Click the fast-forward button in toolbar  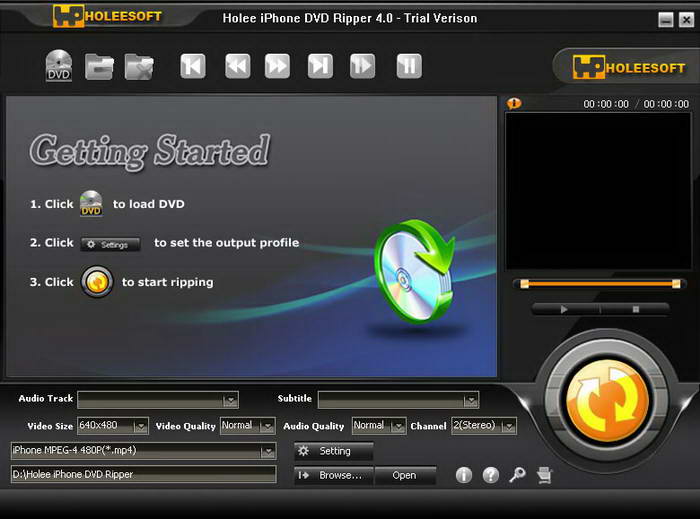coord(277,66)
